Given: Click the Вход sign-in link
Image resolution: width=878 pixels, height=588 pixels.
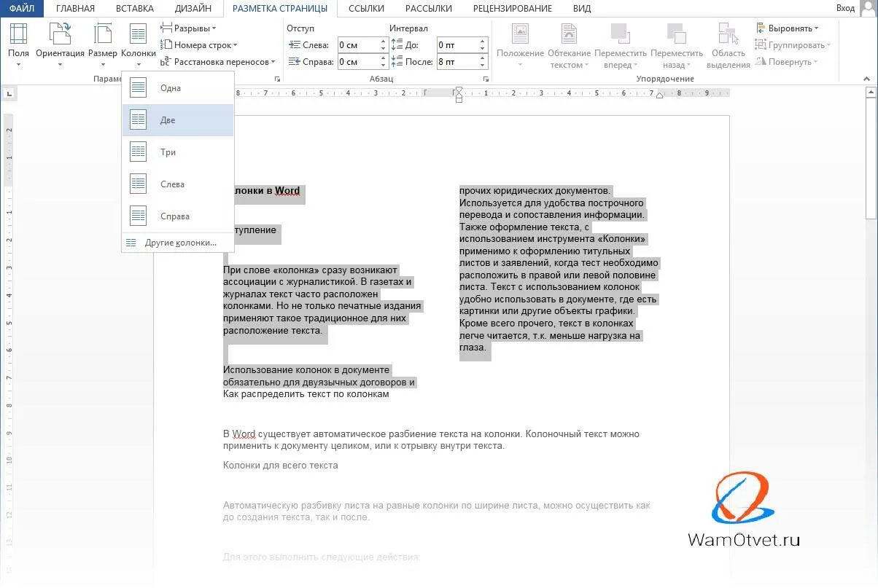Looking at the screenshot, I should pos(846,8).
